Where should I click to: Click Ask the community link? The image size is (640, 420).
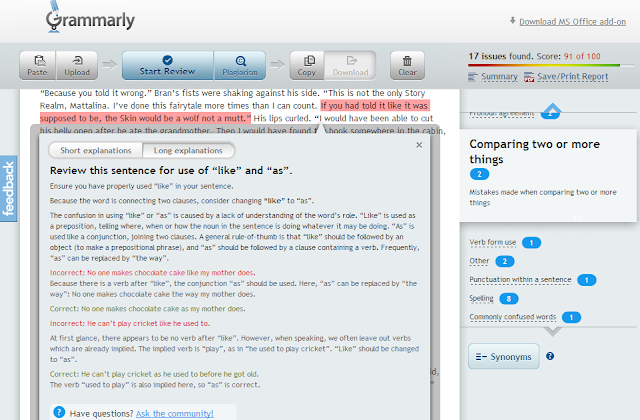coord(175,413)
